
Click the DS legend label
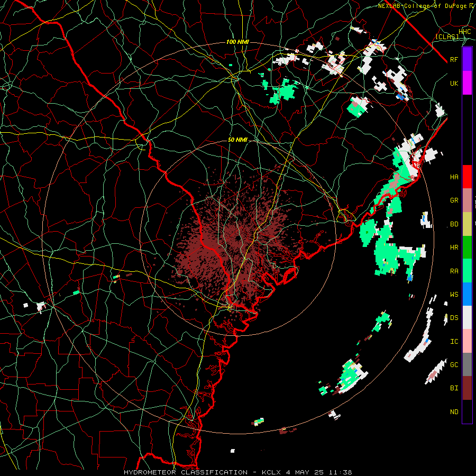454,318
